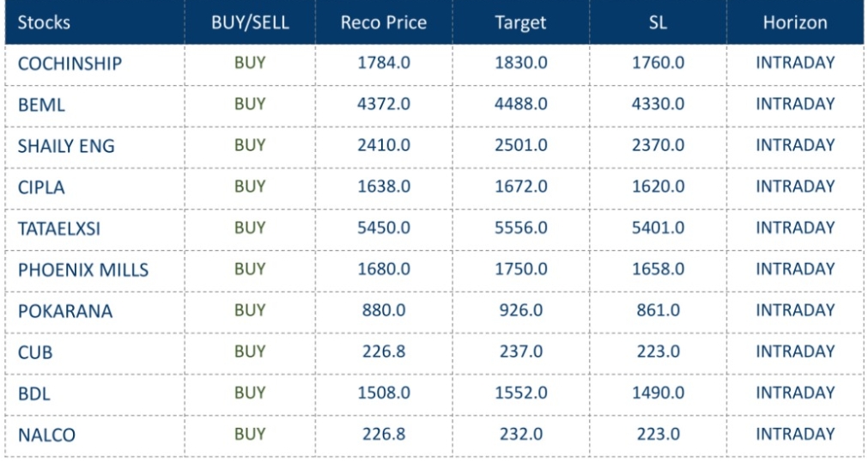Click the BEML stock row name

41,105
